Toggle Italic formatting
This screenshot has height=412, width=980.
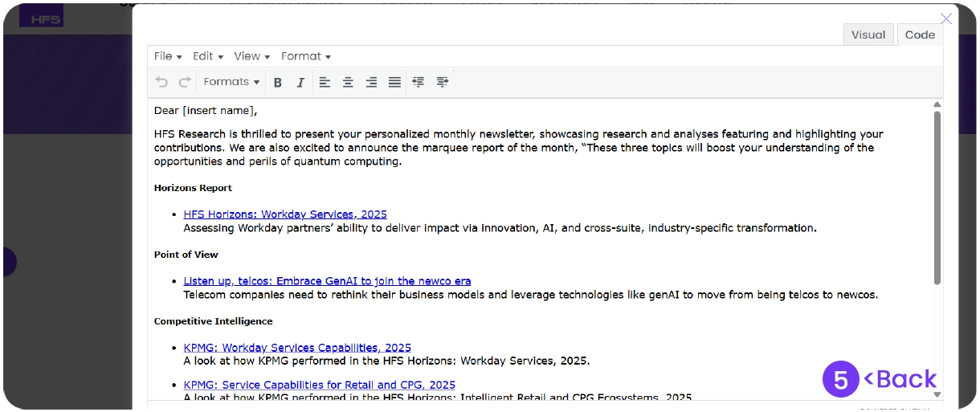[x=300, y=82]
